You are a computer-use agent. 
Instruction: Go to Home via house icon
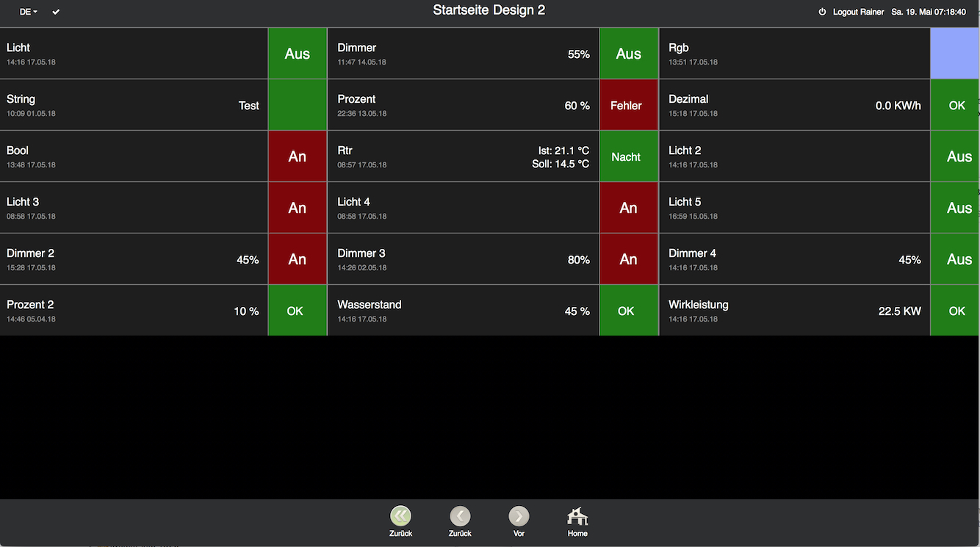pyautogui.click(x=577, y=517)
